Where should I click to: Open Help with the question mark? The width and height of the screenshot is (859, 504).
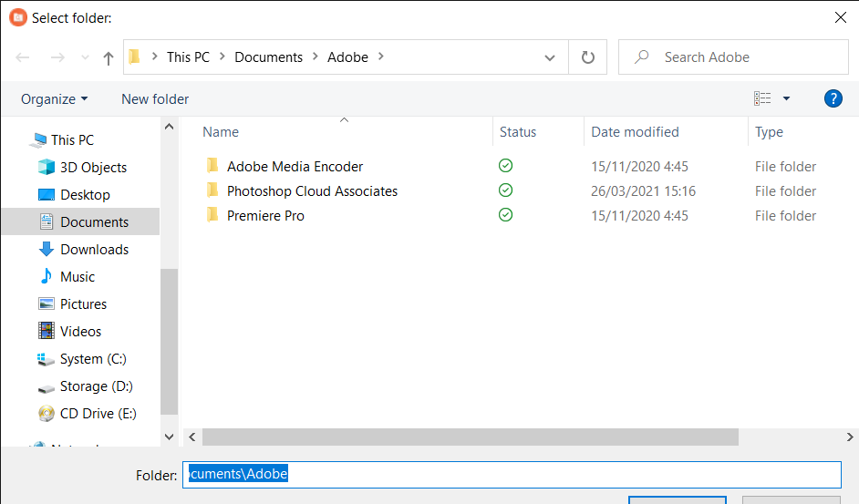pos(833,98)
